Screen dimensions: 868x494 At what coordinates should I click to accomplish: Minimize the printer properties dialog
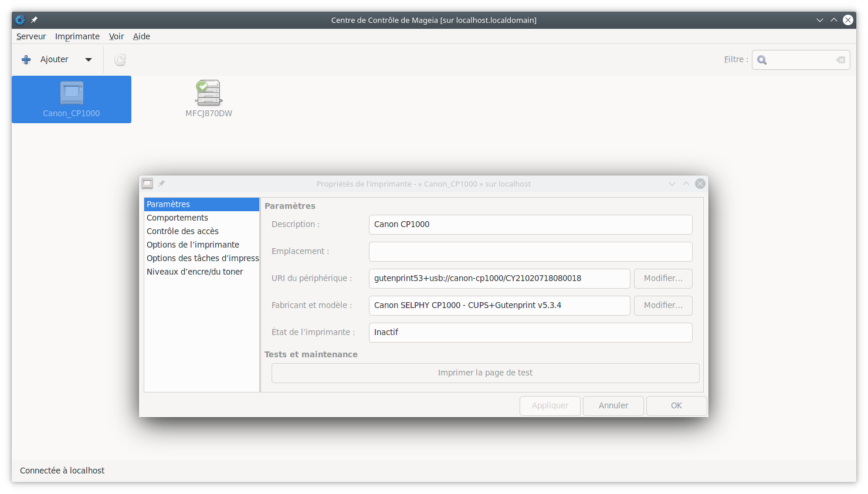[x=672, y=184]
